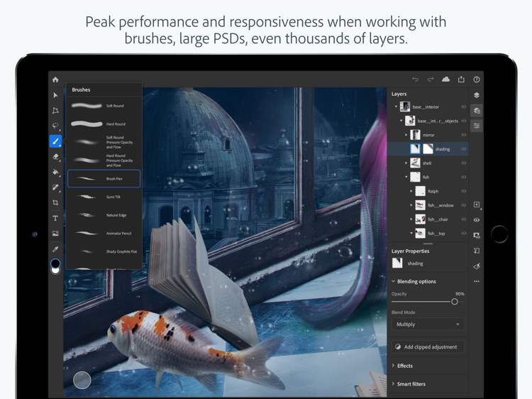Select the fish__top layer row

tap(428, 234)
